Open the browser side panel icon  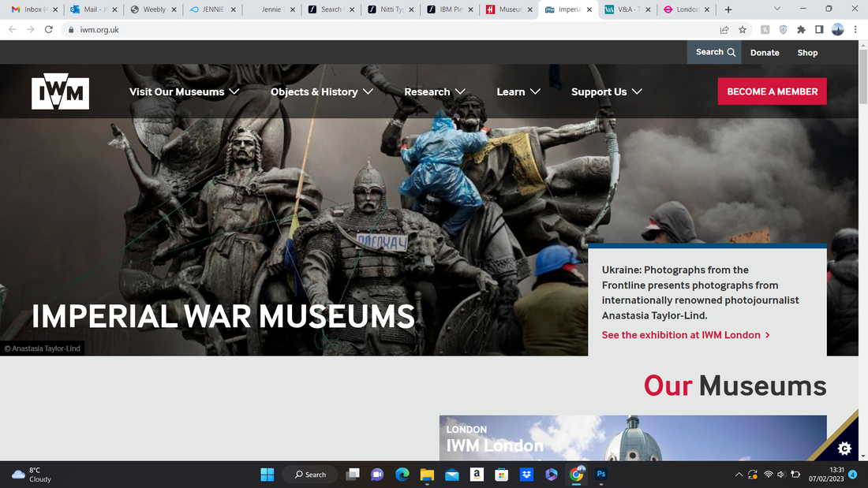point(819,30)
